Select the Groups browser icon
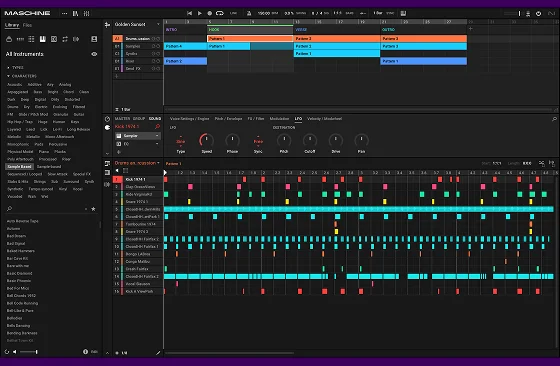Screen dimensions: 560x366 point(20,39)
